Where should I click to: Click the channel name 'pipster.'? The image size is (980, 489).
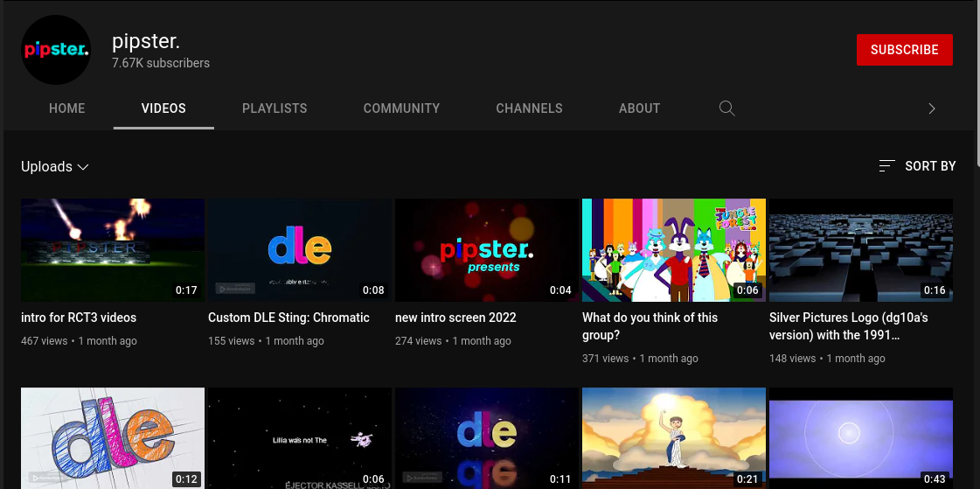[x=146, y=41]
